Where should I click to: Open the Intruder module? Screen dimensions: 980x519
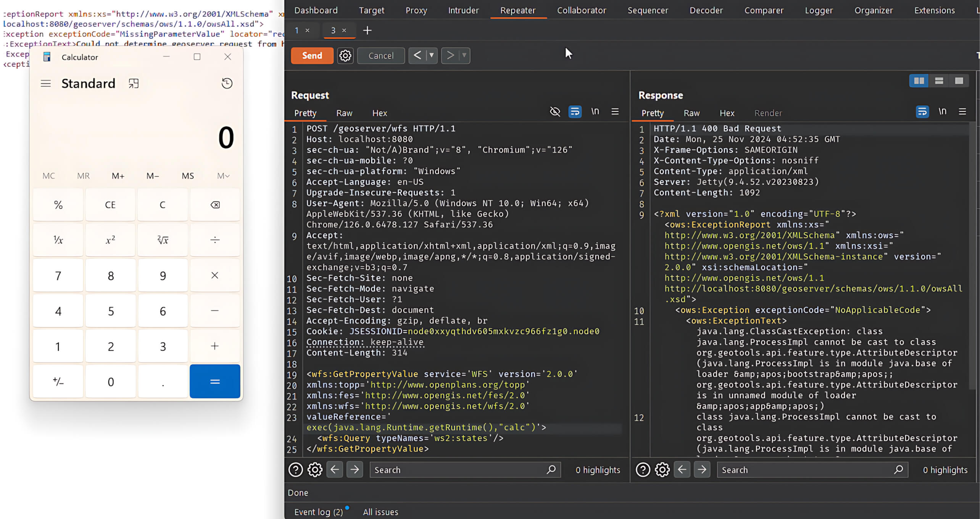tap(463, 10)
